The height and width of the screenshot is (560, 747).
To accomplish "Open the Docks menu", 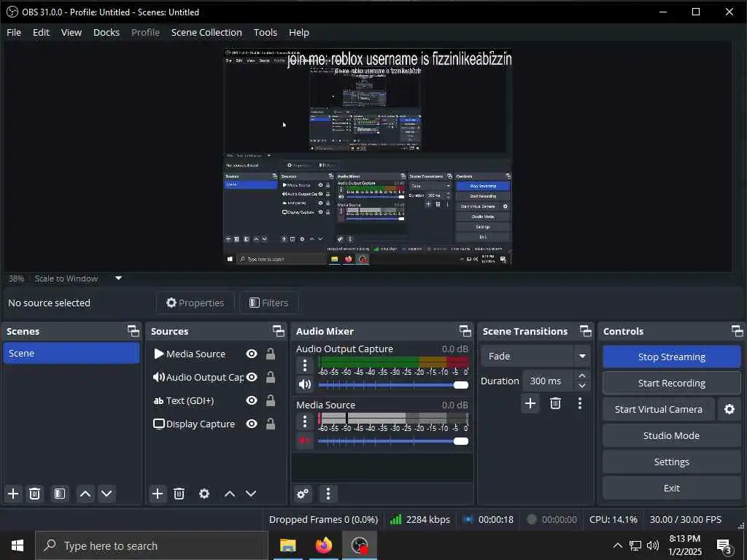I will click(x=107, y=32).
